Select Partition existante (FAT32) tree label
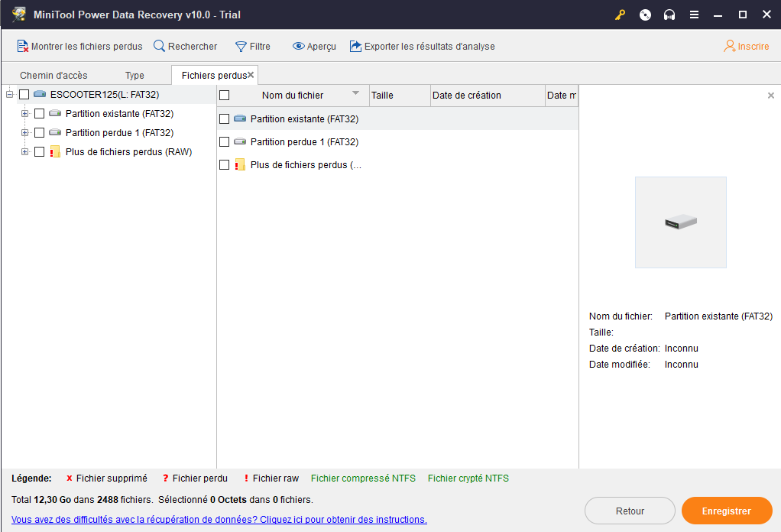This screenshot has width=781, height=532. pyautogui.click(x=119, y=114)
